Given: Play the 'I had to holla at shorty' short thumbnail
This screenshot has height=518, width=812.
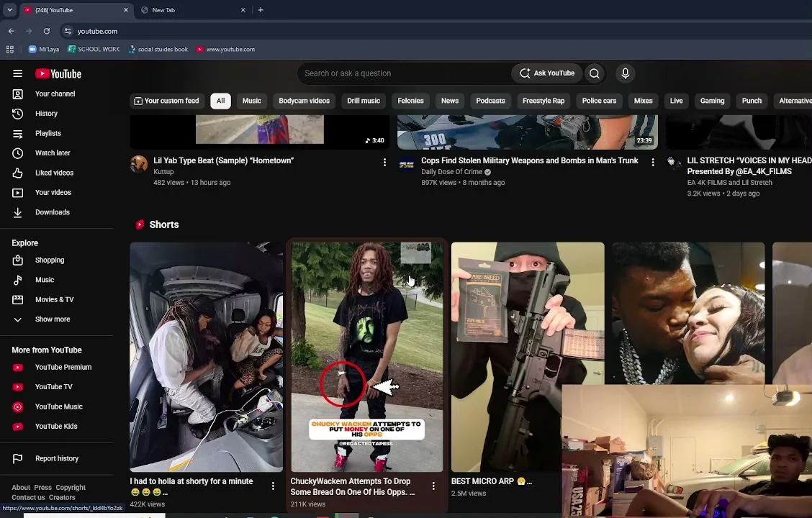Looking at the screenshot, I should point(207,357).
